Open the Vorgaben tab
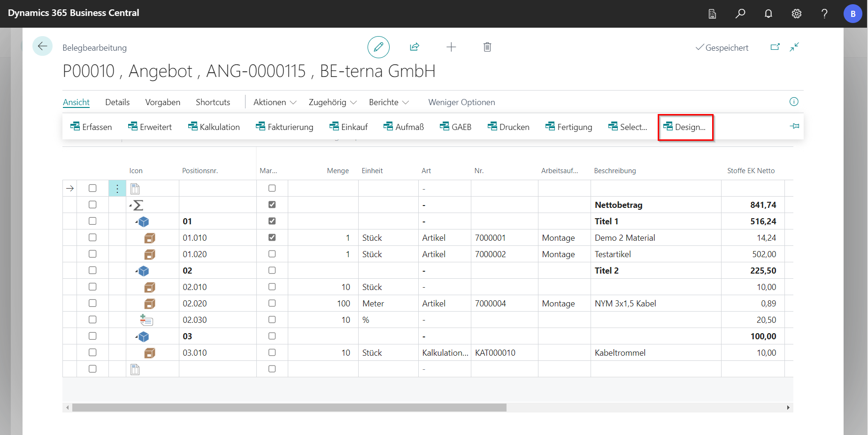This screenshot has width=868, height=435. tap(162, 102)
